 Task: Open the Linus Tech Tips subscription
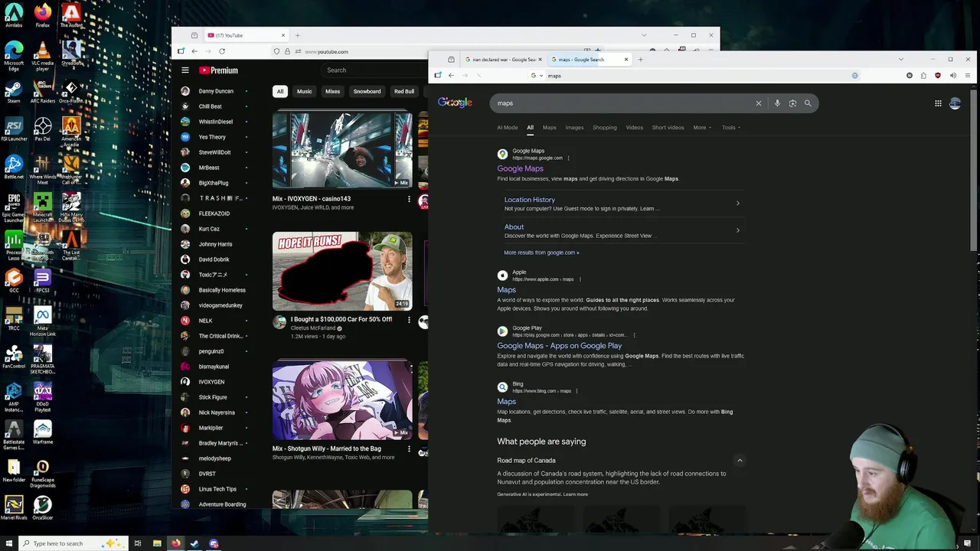click(217, 489)
